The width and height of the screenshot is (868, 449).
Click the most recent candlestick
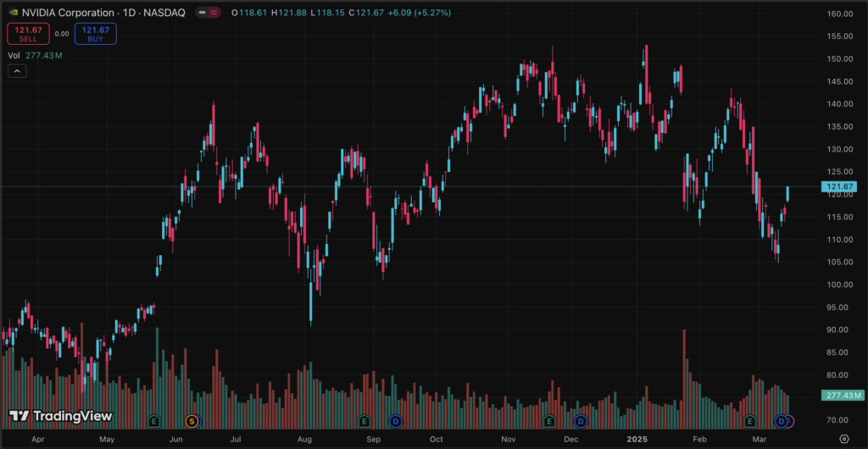point(787,193)
